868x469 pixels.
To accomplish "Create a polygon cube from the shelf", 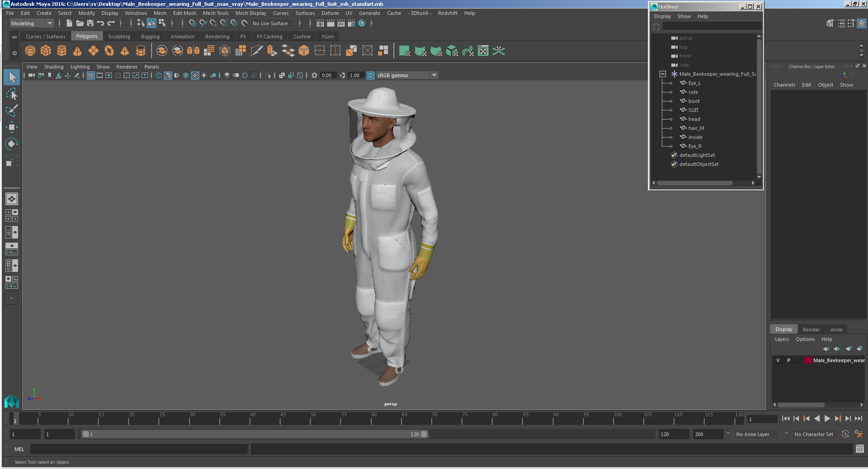I will point(46,51).
